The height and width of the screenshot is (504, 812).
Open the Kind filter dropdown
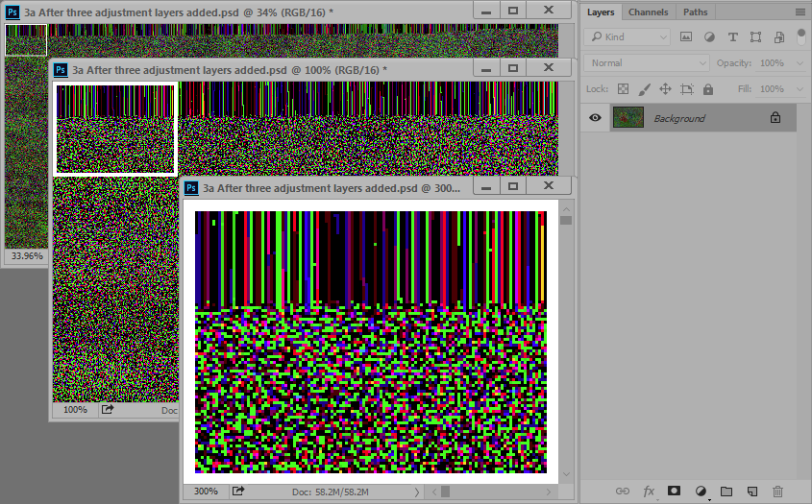tap(627, 36)
